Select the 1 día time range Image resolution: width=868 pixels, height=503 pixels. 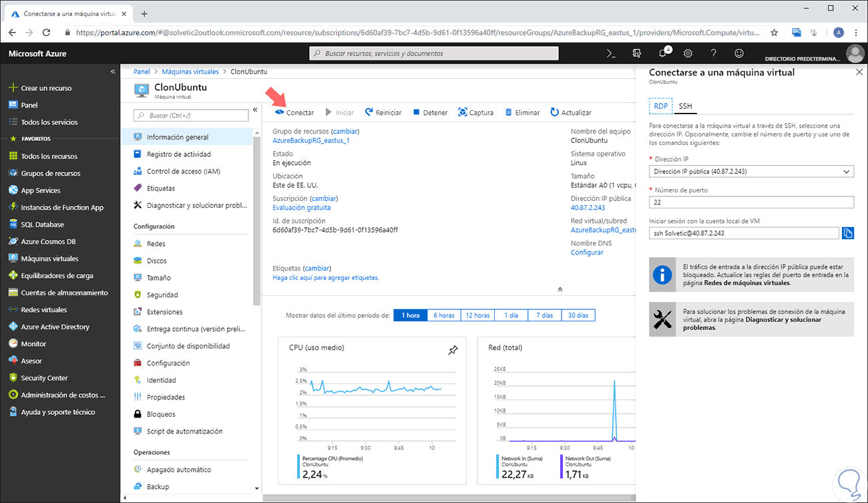point(511,315)
